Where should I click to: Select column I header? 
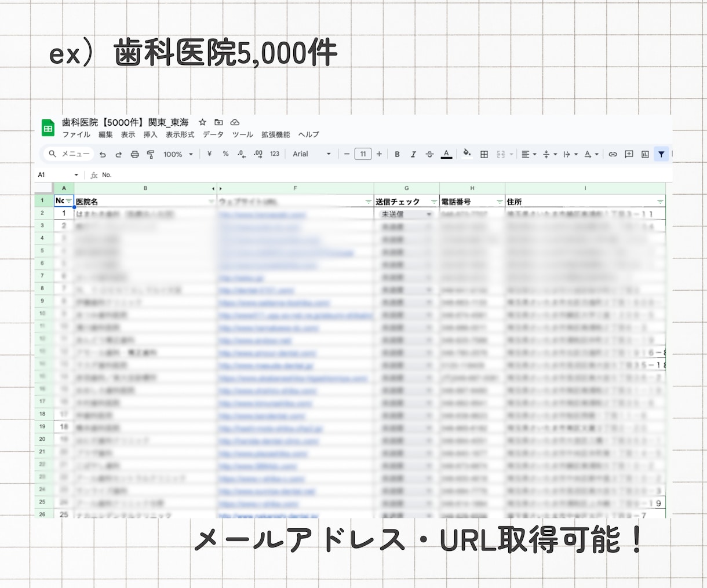click(585, 188)
